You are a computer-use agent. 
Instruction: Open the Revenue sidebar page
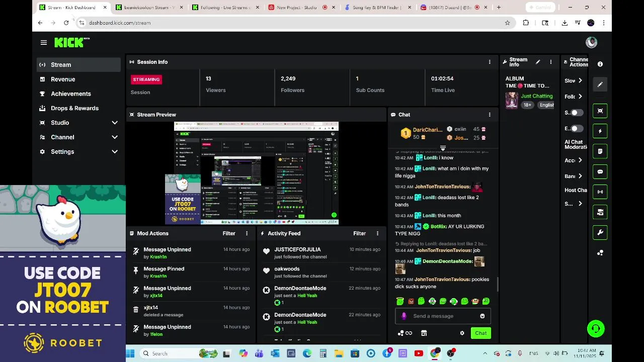click(x=78, y=79)
